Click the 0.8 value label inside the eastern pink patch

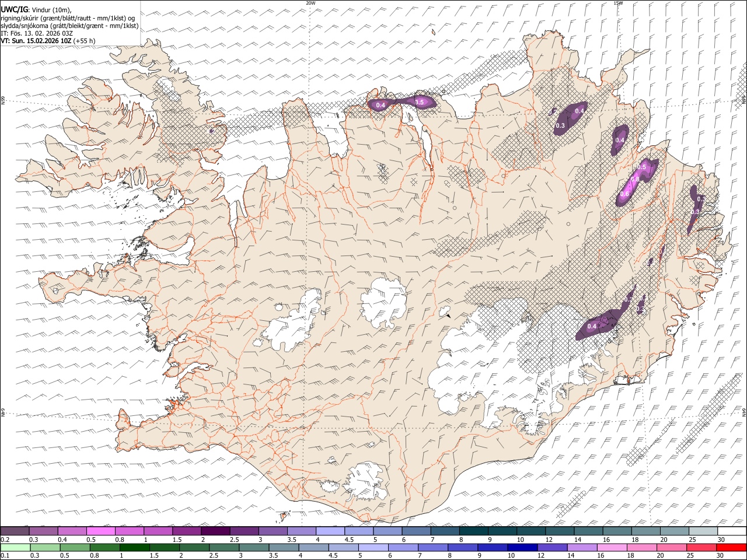tap(635, 180)
